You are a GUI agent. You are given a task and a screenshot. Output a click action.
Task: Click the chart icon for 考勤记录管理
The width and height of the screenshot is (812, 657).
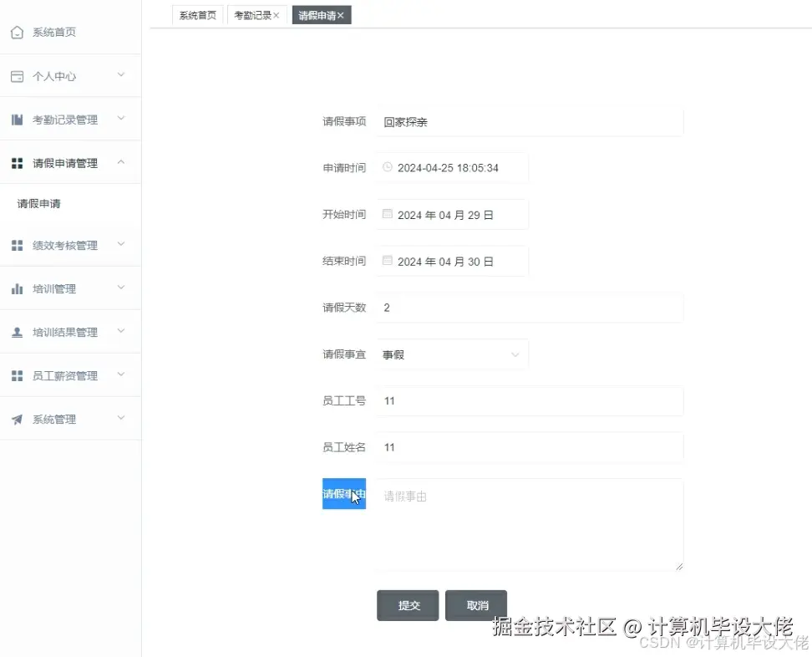(x=18, y=119)
